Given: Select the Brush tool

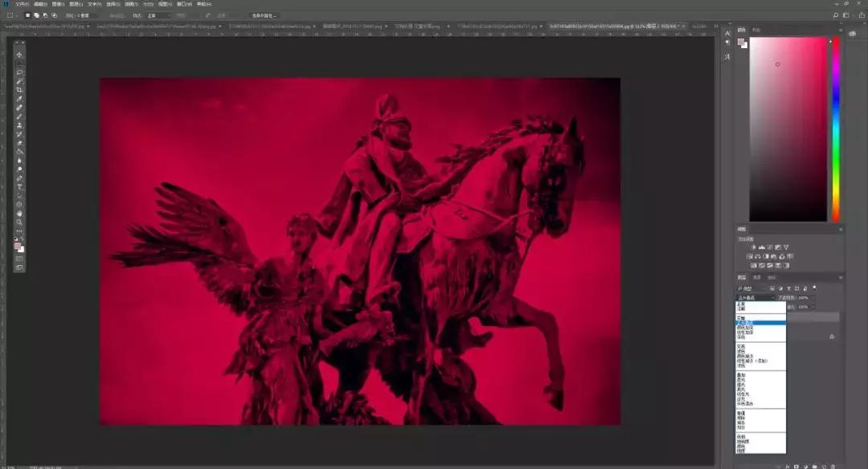Looking at the screenshot, I should 19,116.
